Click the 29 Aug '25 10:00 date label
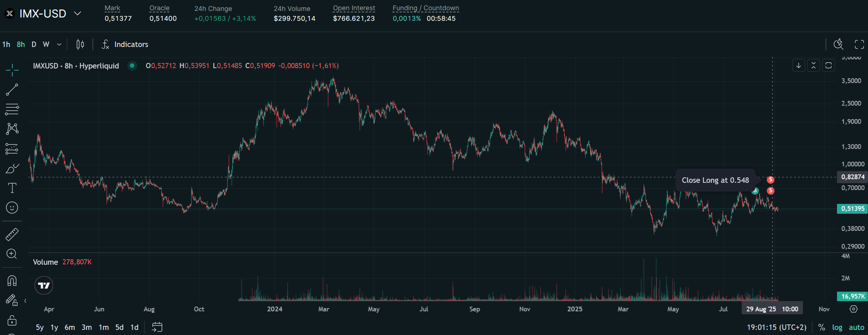The width and height of the screenshot is (868, 335). 772,309
